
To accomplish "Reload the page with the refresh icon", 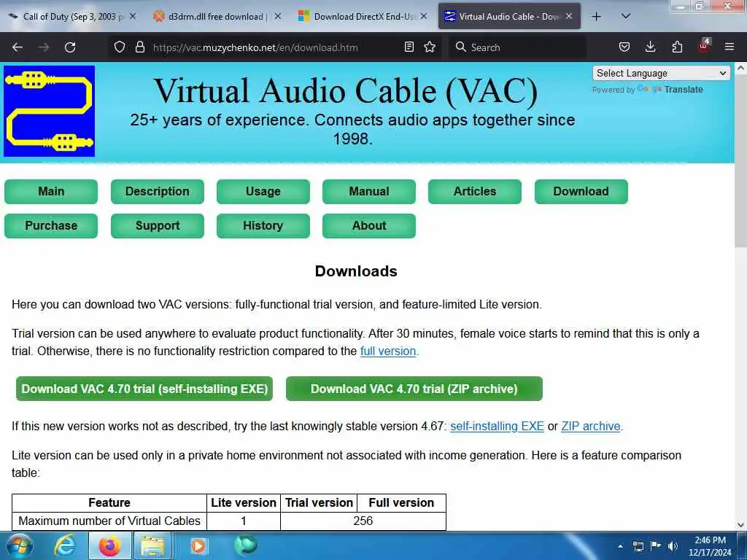I will [x=70, y=47].
